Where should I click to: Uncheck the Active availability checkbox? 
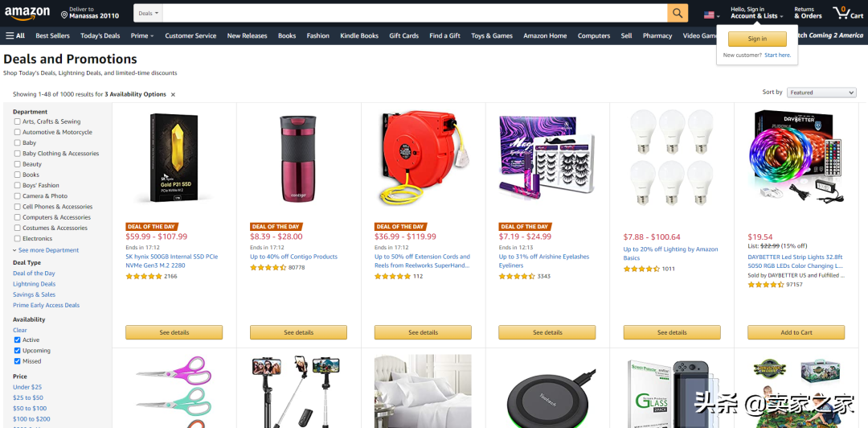[x=17, y=340]
